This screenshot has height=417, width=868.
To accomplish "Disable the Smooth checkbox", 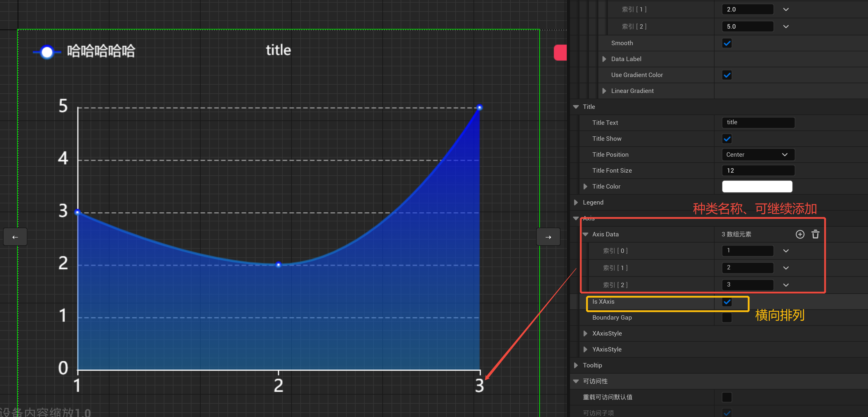I will (727, 43).
